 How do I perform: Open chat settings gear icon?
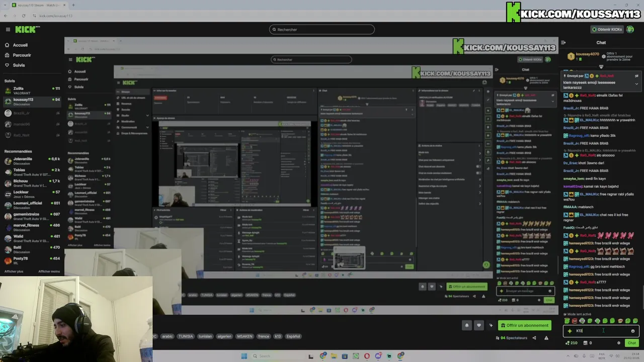click(x=619, y=343)
